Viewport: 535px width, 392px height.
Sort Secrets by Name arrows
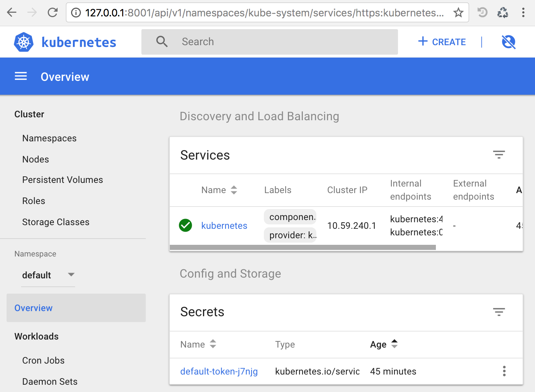pos(213,344)
